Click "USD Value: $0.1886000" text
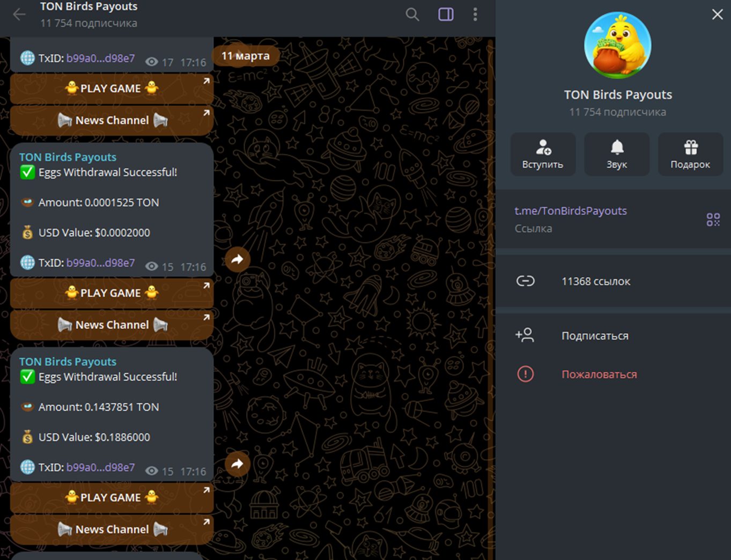The image size is (731, 560). click(x=94, y=437)
